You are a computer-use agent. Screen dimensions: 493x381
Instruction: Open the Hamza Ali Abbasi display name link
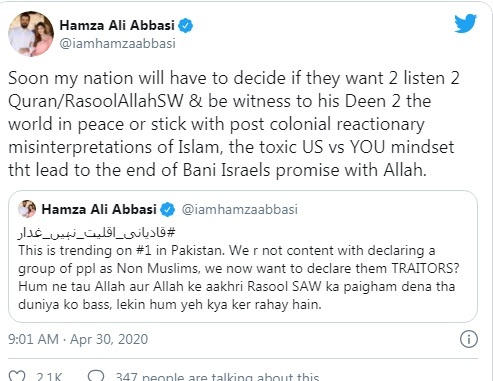coord(117,25)
